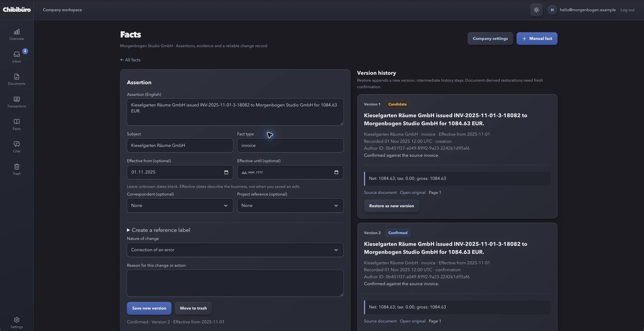Click the Version 1 net/tax/gross note

click(457, 179)
